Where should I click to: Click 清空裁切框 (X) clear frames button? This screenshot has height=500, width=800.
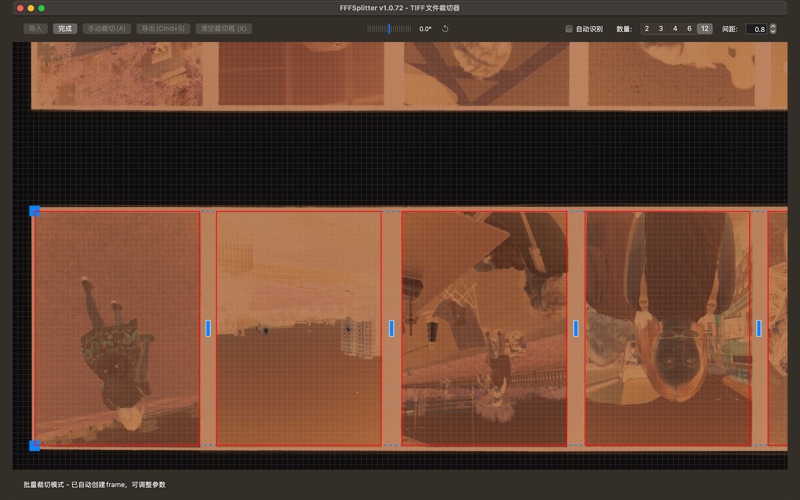(x=223, y=29)
